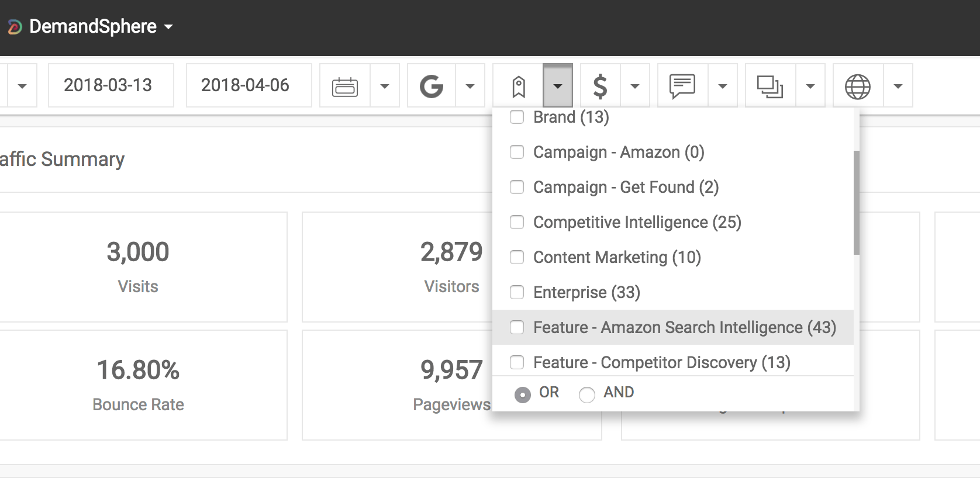Expand the Google search engine dropdown arrow
Image resolution: width=980 pixels, height=478 pixels.
[x=470, y=86]
